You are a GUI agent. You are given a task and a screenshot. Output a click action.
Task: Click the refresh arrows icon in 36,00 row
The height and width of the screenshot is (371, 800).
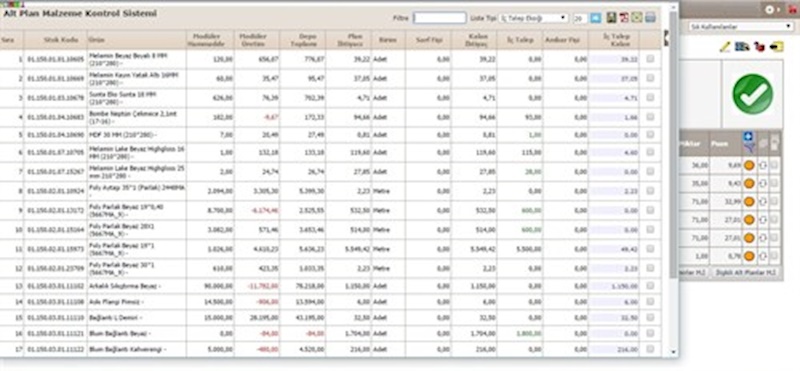coord(763,165)
